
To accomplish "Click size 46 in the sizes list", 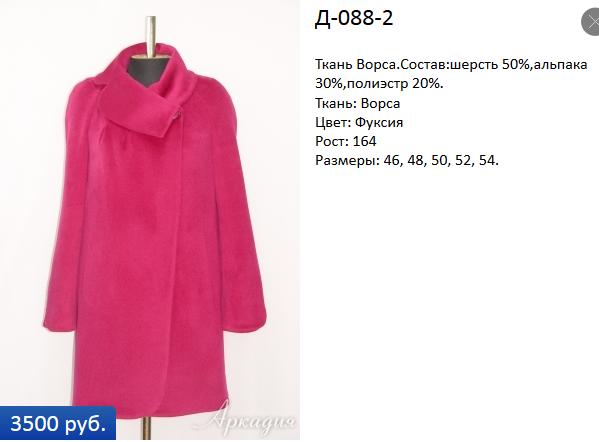I will tap(392, 160).
